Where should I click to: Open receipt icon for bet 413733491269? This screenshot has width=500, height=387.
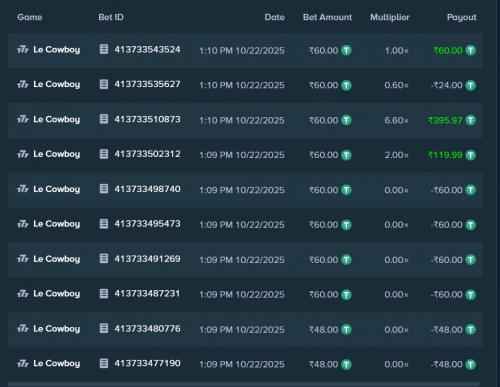point(104,258)
